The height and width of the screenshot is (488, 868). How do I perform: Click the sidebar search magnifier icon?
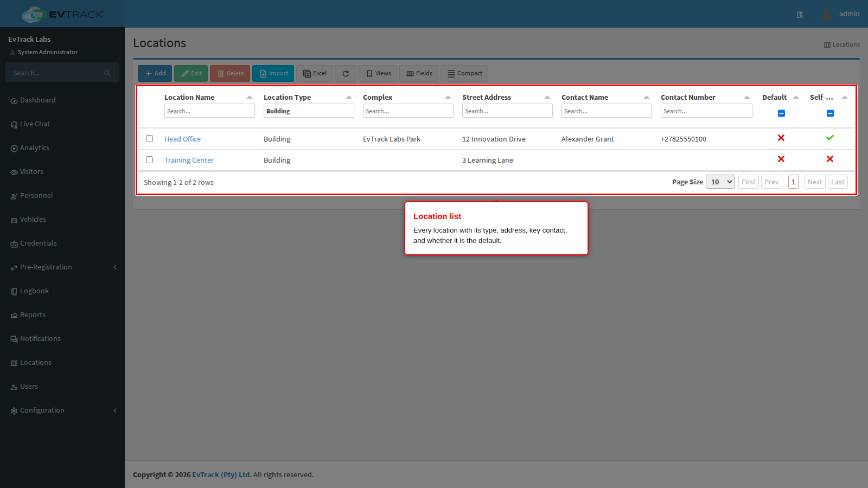pyautogui.click(x=107, y=73)
